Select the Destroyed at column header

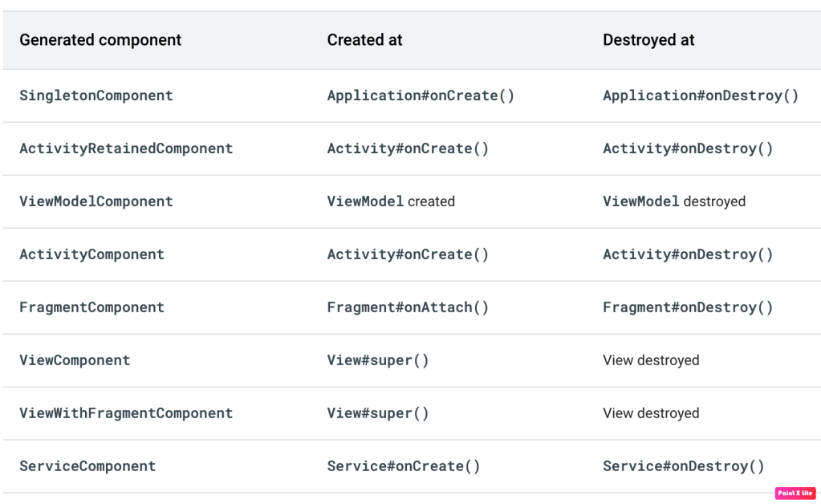[x=648, y=40]
